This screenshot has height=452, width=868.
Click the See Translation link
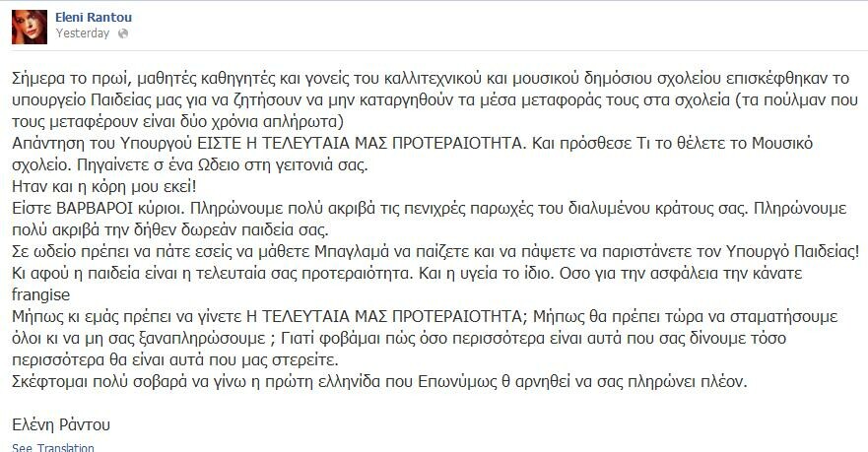[53, 447]
